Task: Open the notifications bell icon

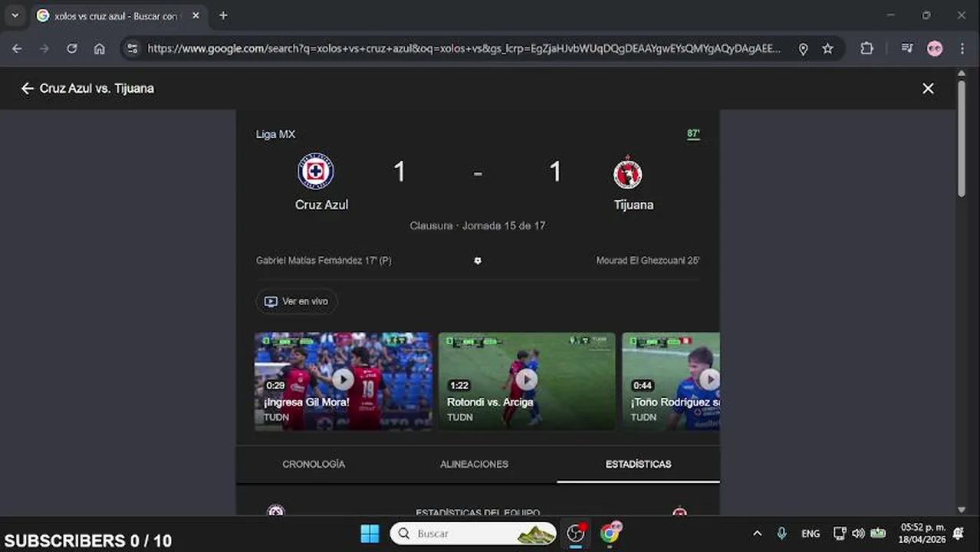Action: click(959, 534)
